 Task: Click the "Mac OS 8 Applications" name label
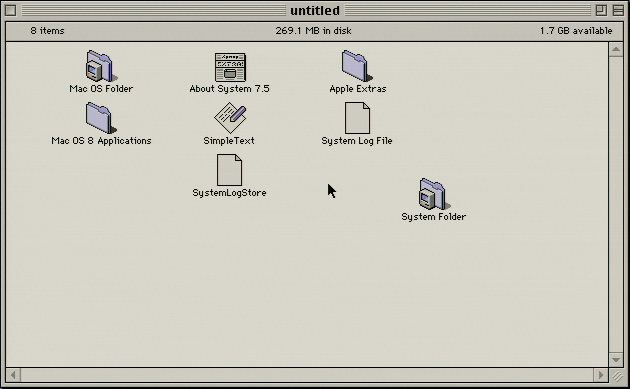pyautogui.click(x=101, y=141)
